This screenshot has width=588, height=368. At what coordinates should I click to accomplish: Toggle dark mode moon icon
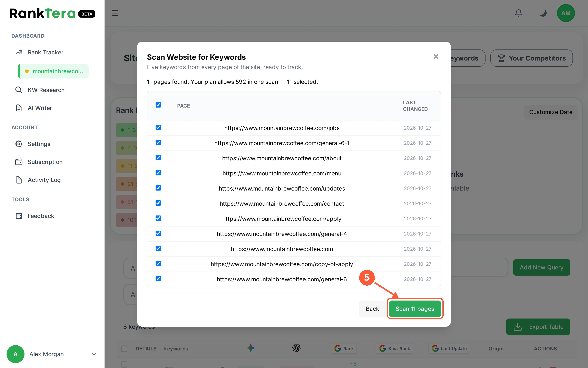(x=543, y=13)
